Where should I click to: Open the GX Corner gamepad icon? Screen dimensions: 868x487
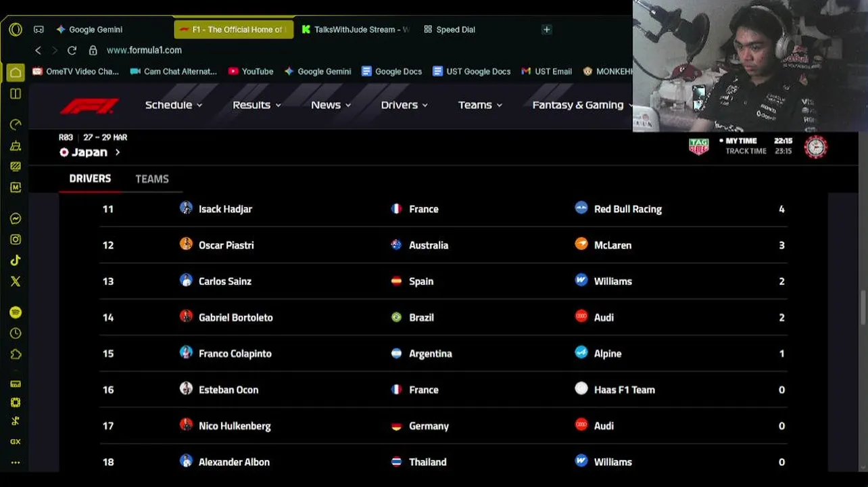(x=39, y=30)
